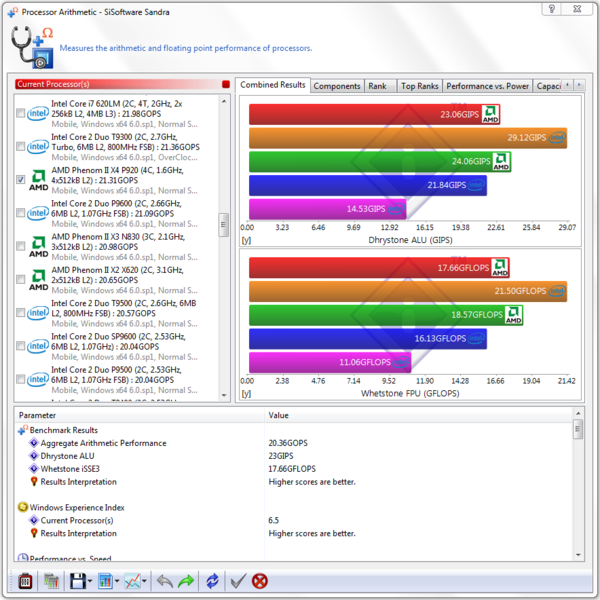Click processor list scroll up arrow
Image resolution: width=600 pixels, height=600 pixels.
point(224,101)
